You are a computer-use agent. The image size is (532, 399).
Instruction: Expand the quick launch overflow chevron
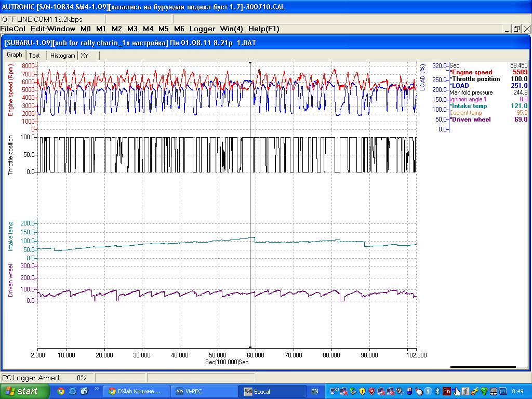coord(97,388)
